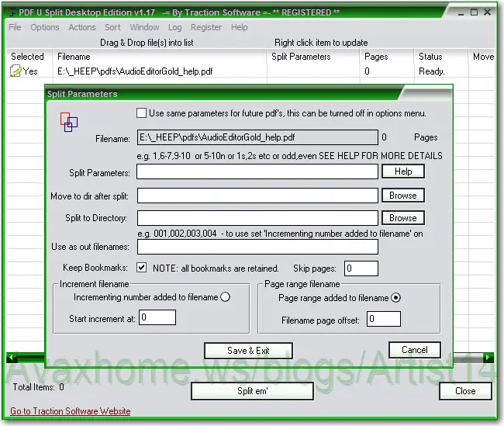Click the Cancel button in dialog
The width and height of the screenshot is (504, 426).
click(415, 350)
